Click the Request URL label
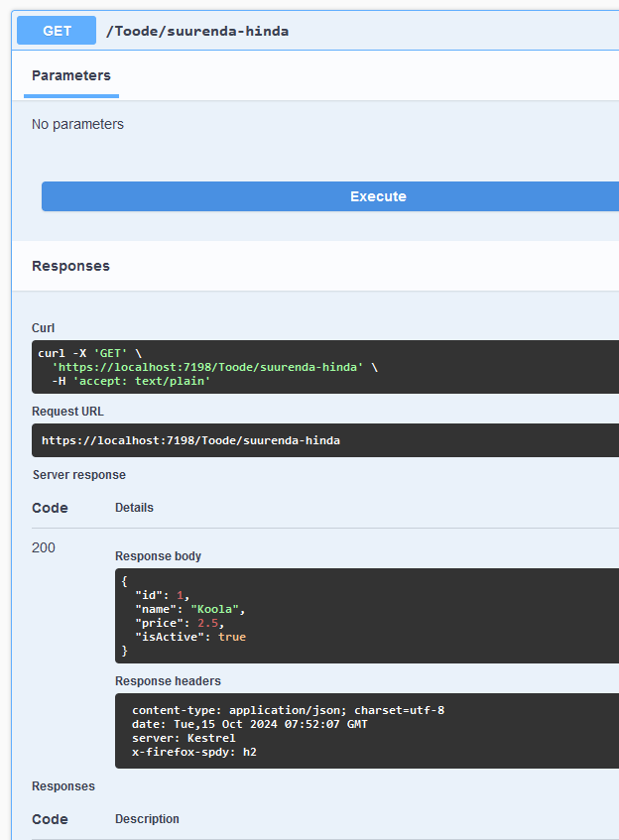 67,412
